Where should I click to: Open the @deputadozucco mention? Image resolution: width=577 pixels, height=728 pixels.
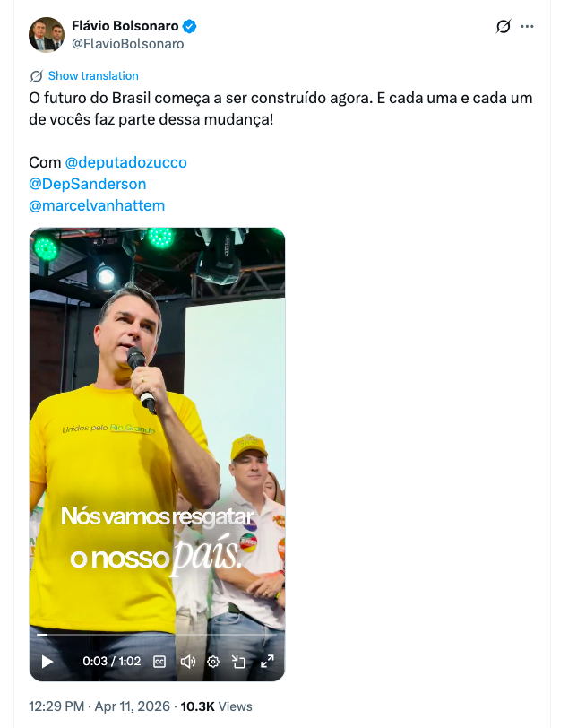(126, 162)
